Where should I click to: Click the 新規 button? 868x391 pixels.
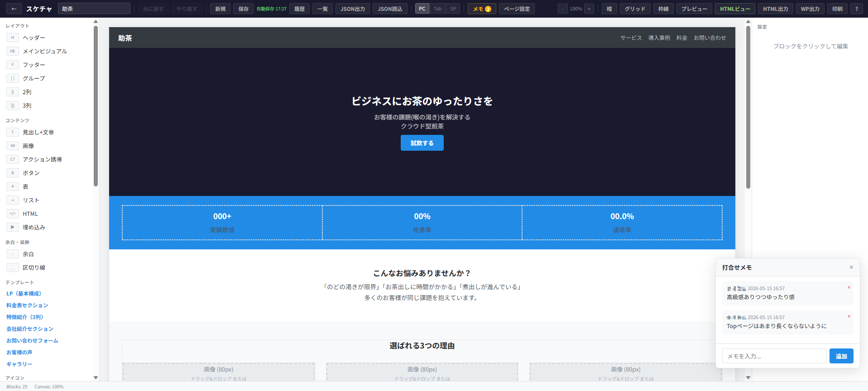click(221, 9)
